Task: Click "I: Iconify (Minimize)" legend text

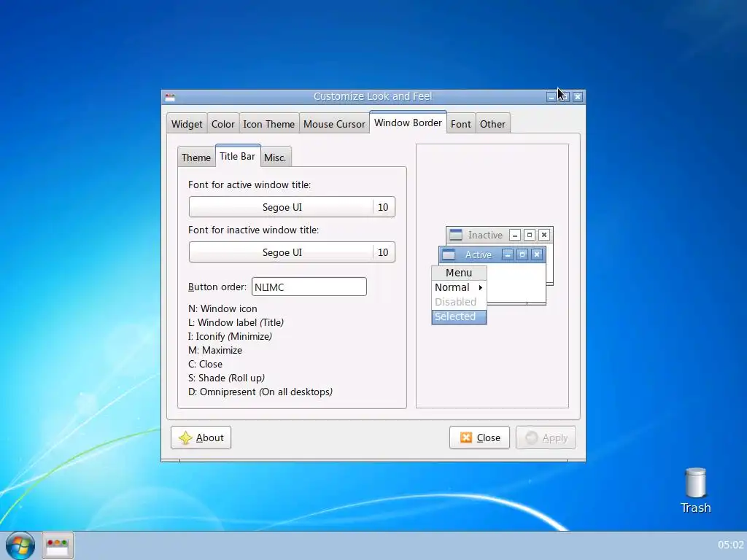Action: (230, 336)
